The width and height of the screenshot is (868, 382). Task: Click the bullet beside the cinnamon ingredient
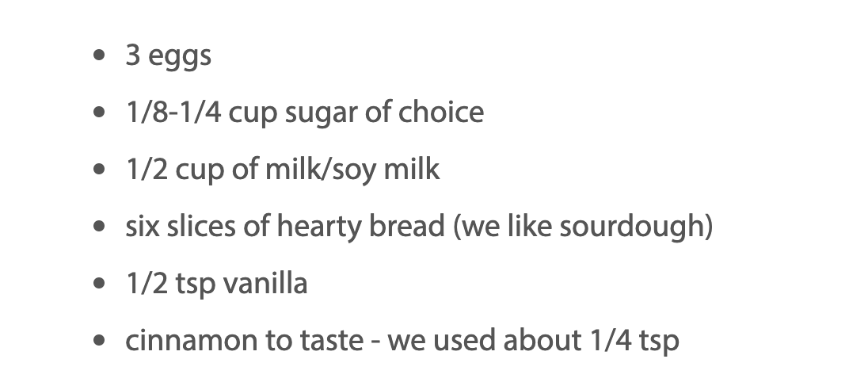click(x=99, y=340)
